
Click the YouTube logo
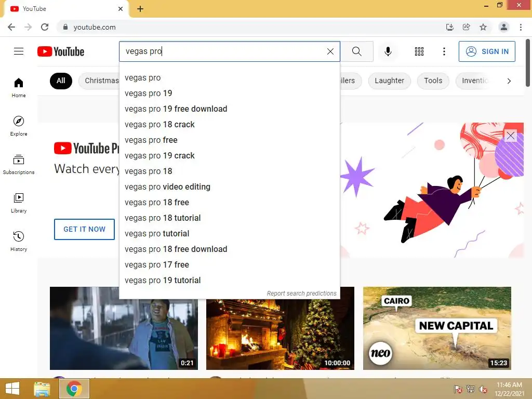coord(61,51)
